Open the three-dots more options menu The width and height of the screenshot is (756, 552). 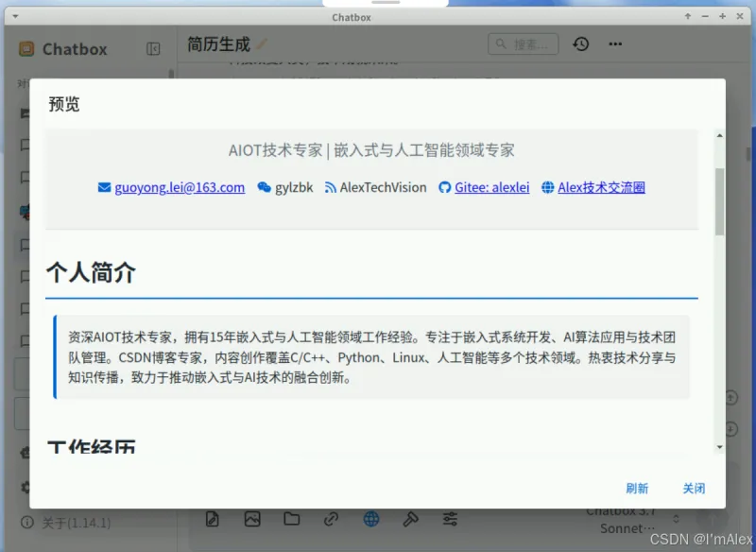(x=615, y=44)
